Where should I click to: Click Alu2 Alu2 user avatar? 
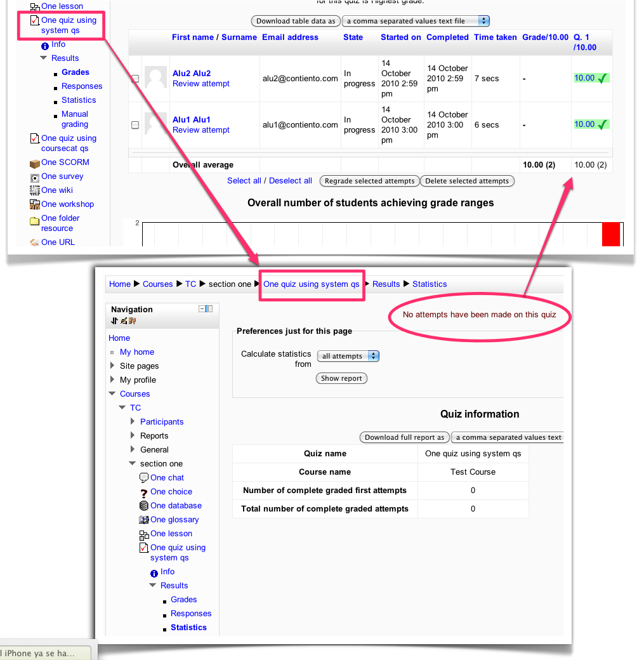click(155, 77)
